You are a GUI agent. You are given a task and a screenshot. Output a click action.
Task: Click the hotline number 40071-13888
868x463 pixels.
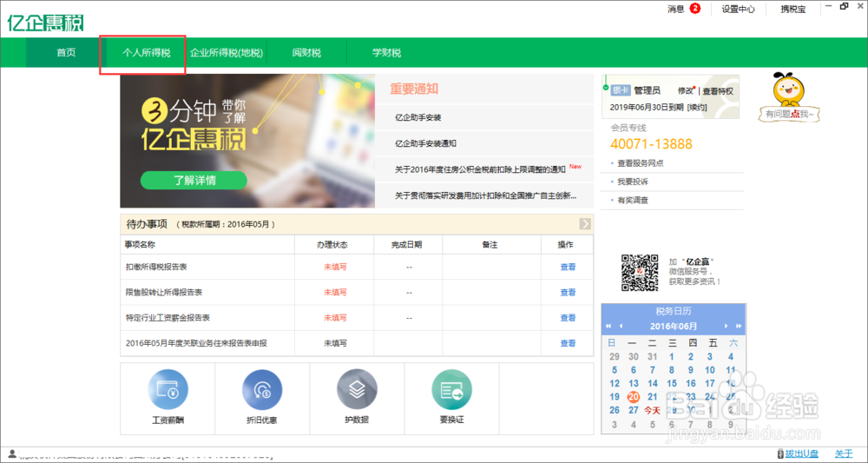pos(652,144)
